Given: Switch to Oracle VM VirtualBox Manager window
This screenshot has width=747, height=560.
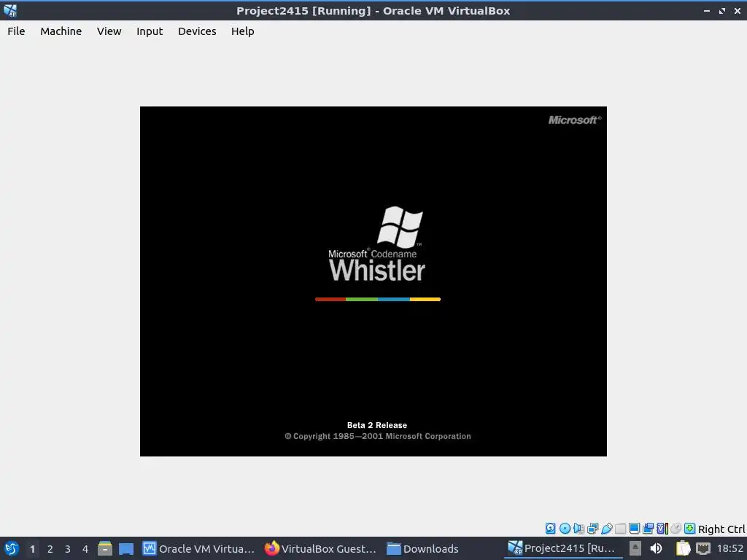Looking at the screenshot, I should [x=199, y=548].
